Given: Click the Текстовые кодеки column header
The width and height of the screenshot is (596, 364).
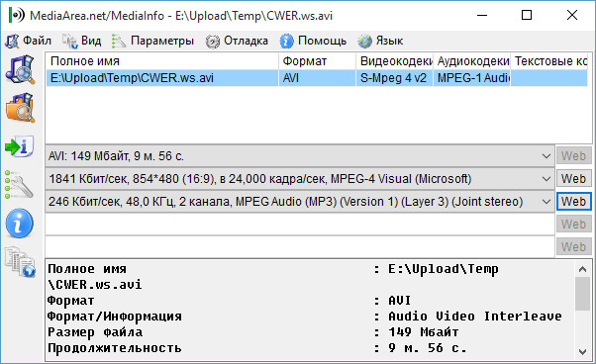Looking at the screenshot, I should point(549,61).
